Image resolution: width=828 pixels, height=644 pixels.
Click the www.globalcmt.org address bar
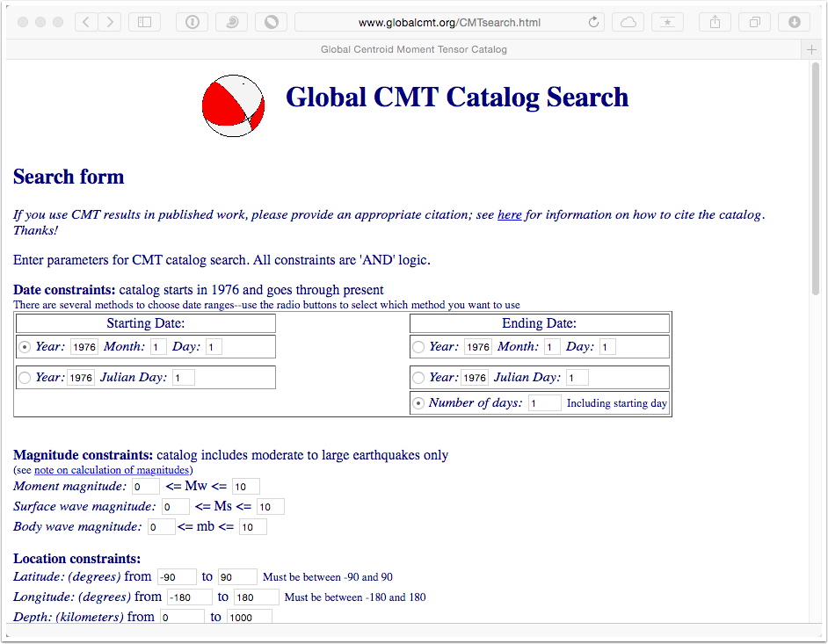(x=449, y=22)
